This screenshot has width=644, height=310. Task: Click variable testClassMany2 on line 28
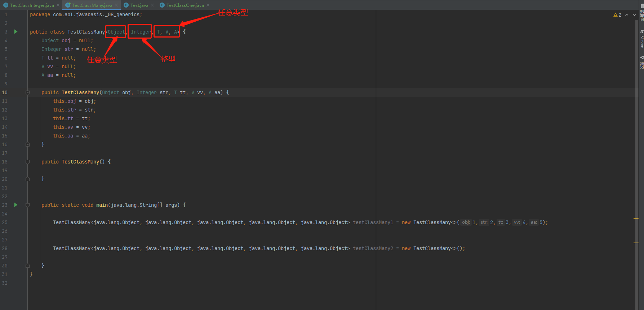tap(373, 248)
